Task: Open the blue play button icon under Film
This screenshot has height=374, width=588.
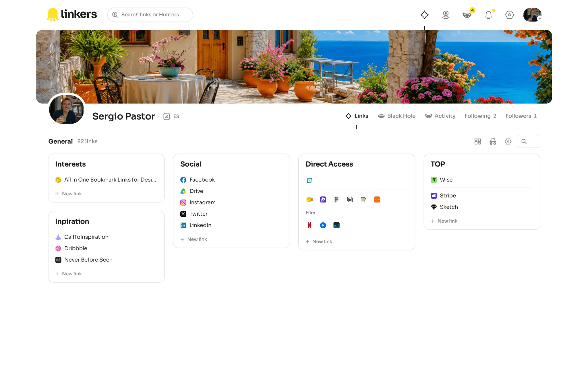Action: pos(323,225)
